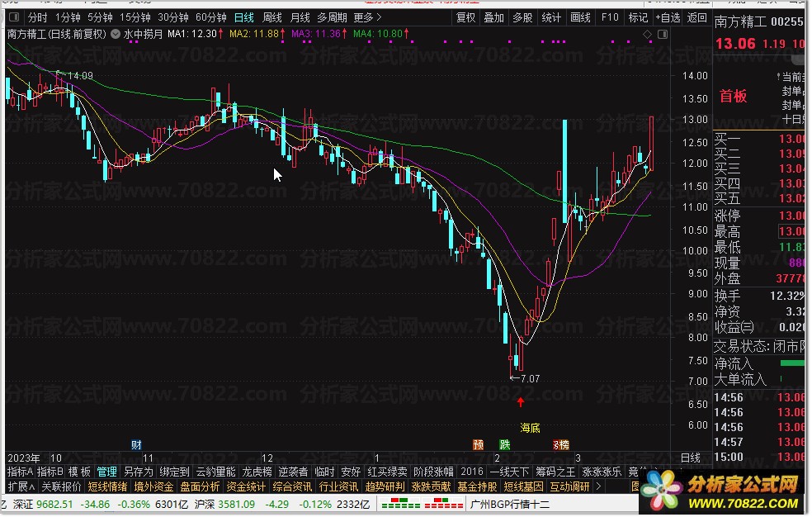Screen dimensions: 812x517
Task: Activate the 画线 drawing tool
Action: tap(580, 17)
